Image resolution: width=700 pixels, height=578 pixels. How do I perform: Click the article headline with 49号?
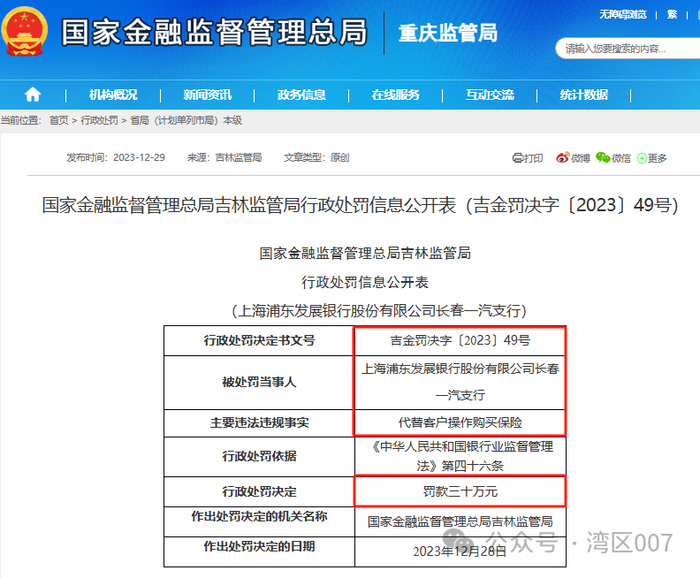(360, 205)
